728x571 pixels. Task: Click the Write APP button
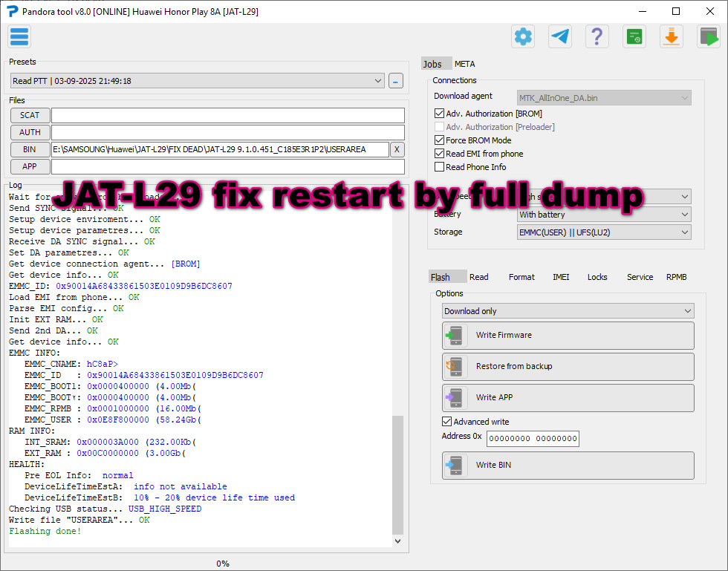pyautogui.click(x=568, y=398)
